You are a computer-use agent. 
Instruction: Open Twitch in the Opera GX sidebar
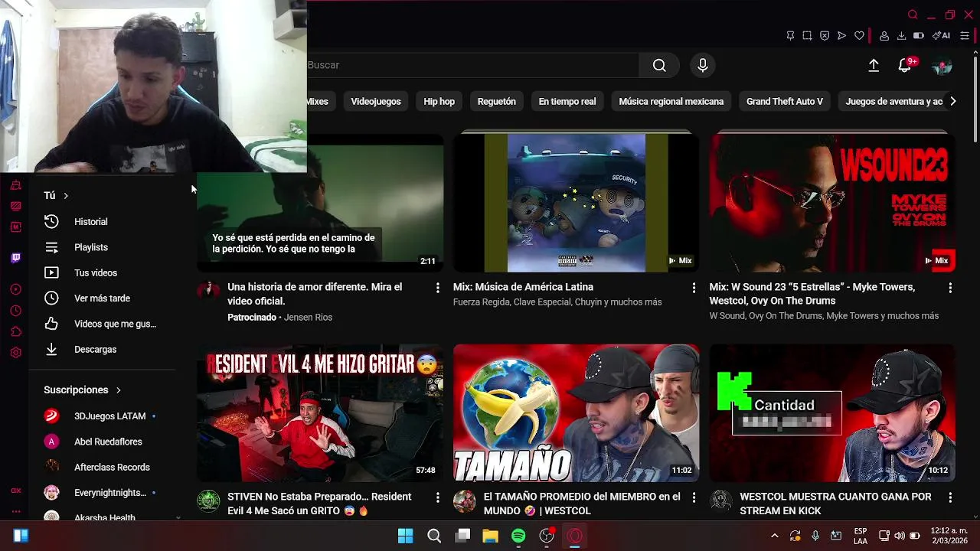point(15,258)
